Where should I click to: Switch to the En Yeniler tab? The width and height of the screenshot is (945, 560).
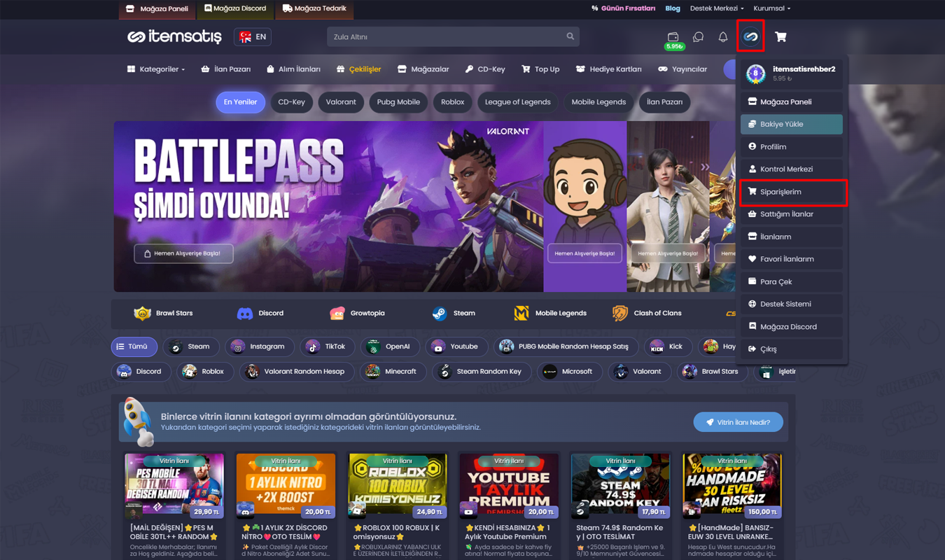coord(240,102)
